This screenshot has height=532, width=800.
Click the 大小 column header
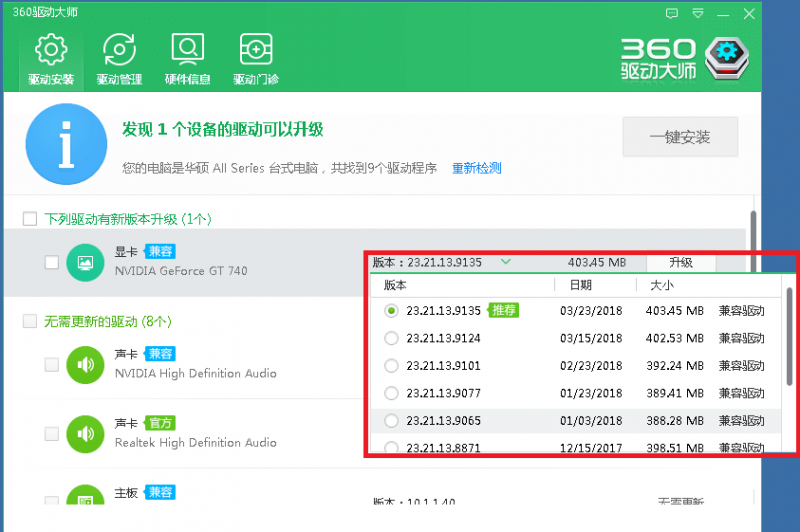[662, 285]
